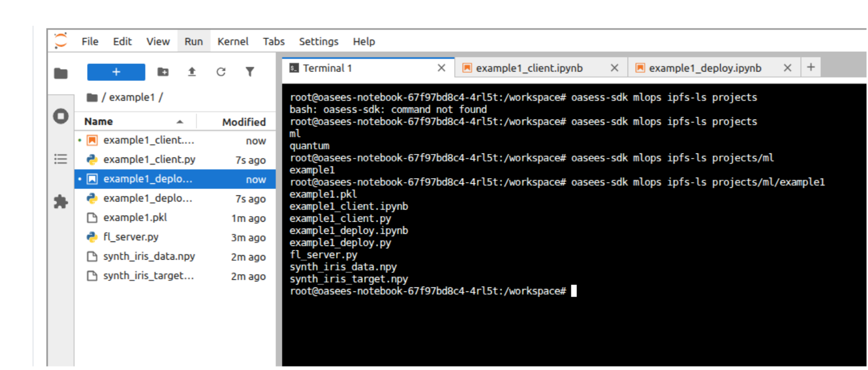Viewport: 868px width, 370px height.
Task: Sort files by Name column header
Action: click(x=98, y=122)
